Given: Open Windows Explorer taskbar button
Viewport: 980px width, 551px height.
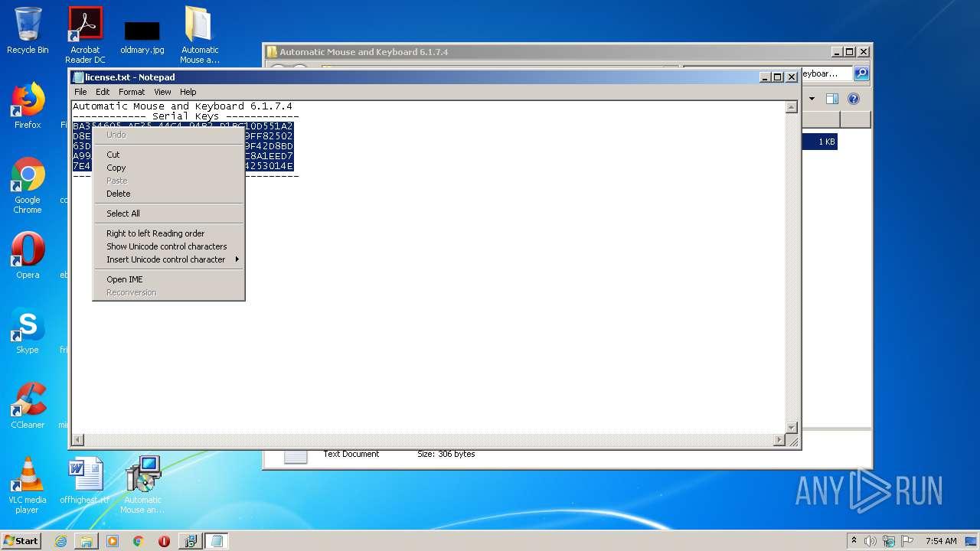Looking at the screenshot, I should [x=87, y=541].
